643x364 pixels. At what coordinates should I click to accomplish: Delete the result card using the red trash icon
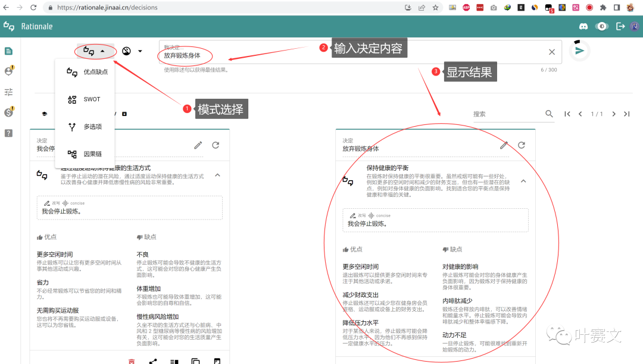point(132,360)
